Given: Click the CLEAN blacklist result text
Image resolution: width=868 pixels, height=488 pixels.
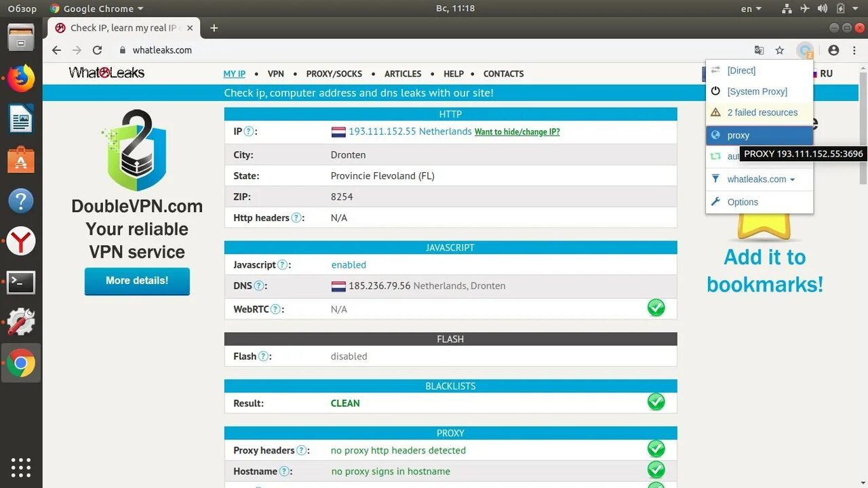Looking at the screenshot, I should click(345, 403).
